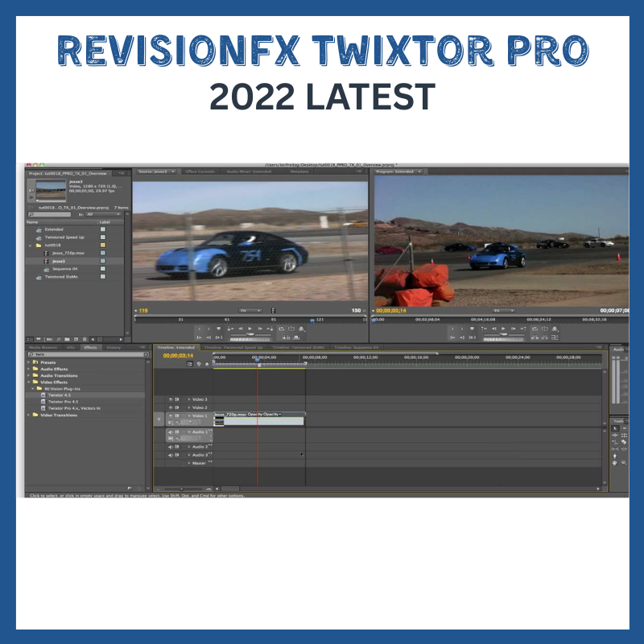This screenshot has height=644, width=644.
Task: Collapse the RE:Vision Plug-ins folder
Action: (x=32, y=389)
